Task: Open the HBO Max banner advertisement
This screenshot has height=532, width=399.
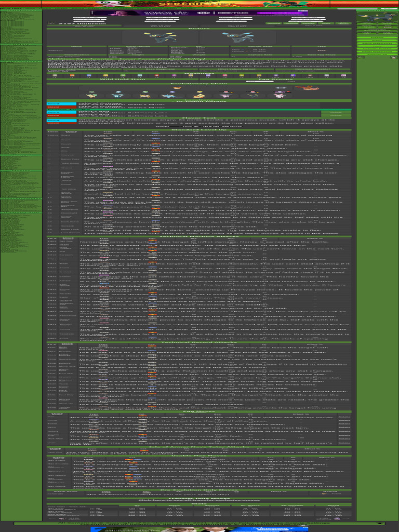Action: [x=199, y=13]
